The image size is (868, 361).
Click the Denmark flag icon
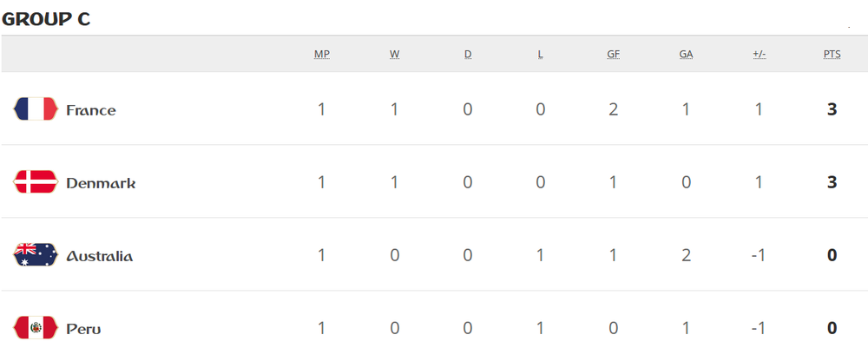coord(36,182)
